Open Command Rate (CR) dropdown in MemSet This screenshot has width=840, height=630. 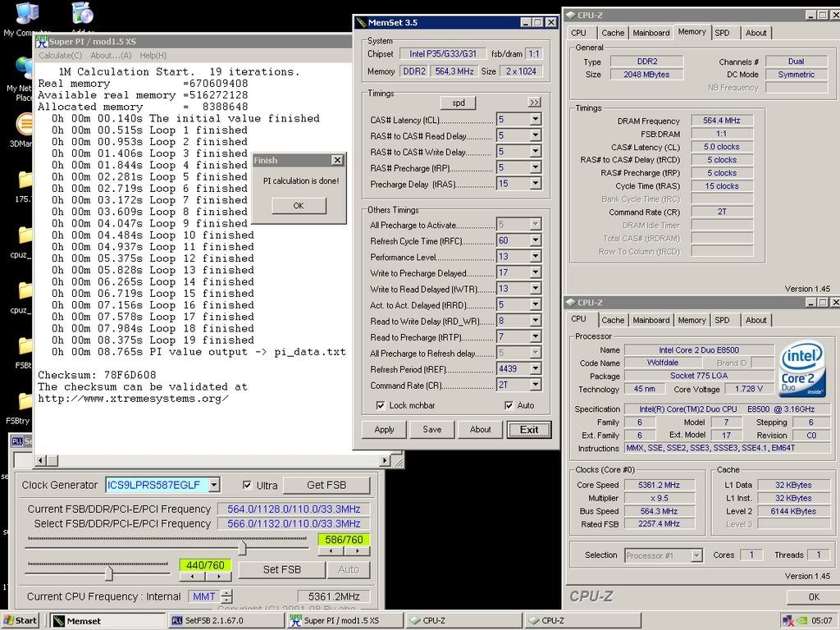[535, 385]
